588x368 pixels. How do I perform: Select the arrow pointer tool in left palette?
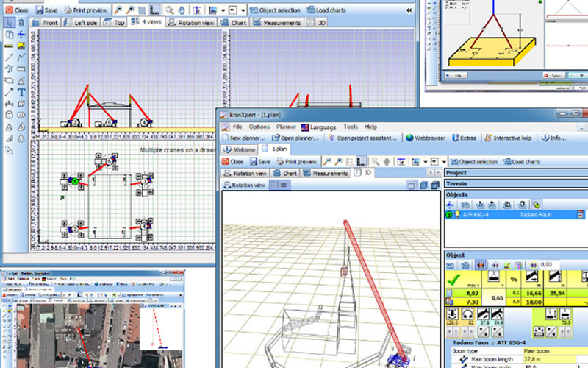coord(10,23)
